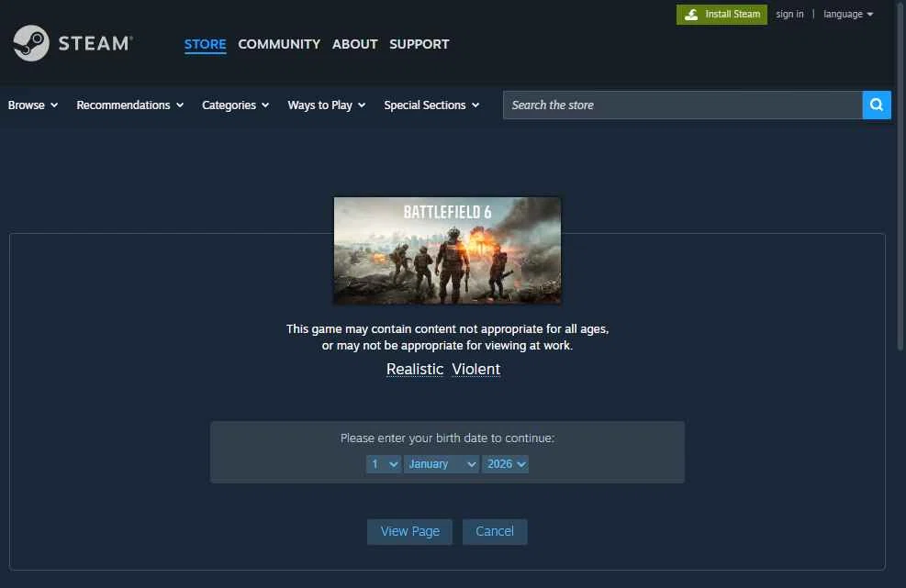Open the birth year dropdown showing 2026
The width and height of the screenshot is (906, 588).
point(506,464)
